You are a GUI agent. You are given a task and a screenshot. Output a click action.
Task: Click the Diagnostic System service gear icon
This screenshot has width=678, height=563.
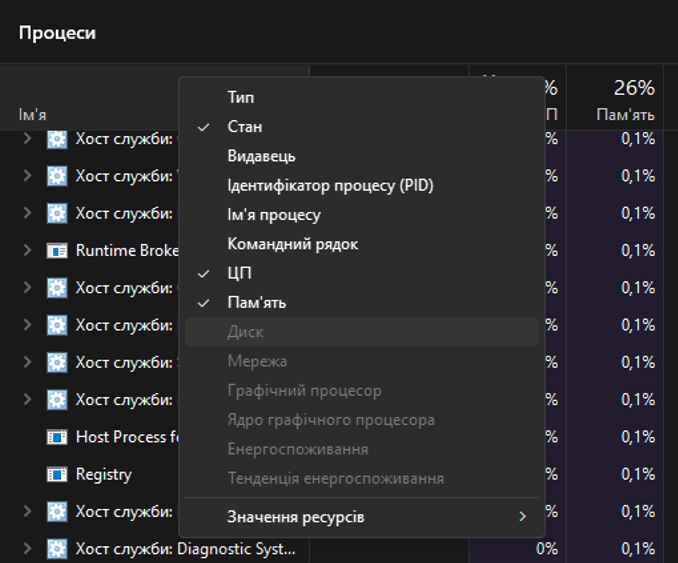coord(57,549)
